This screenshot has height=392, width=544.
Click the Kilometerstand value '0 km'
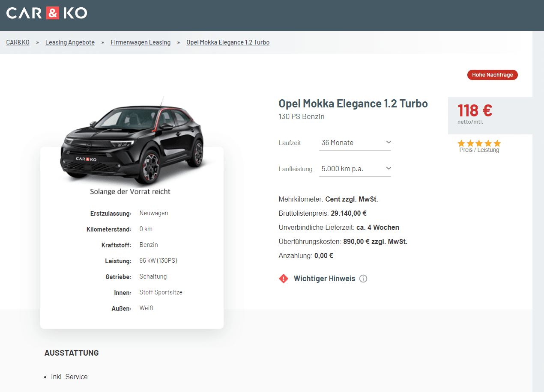click(146, 229)
